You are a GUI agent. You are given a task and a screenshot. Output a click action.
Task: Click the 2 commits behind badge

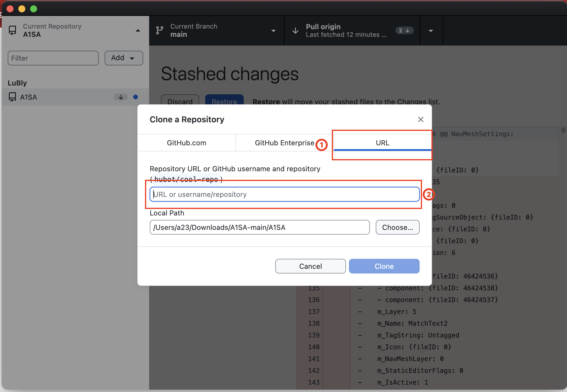[404, 30]
